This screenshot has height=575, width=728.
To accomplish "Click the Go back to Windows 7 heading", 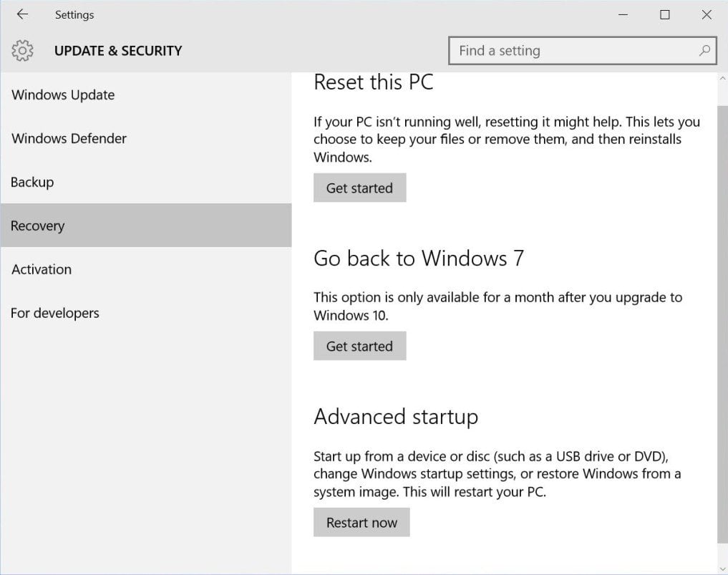I will pyautogui.click(x=419, y=258).
